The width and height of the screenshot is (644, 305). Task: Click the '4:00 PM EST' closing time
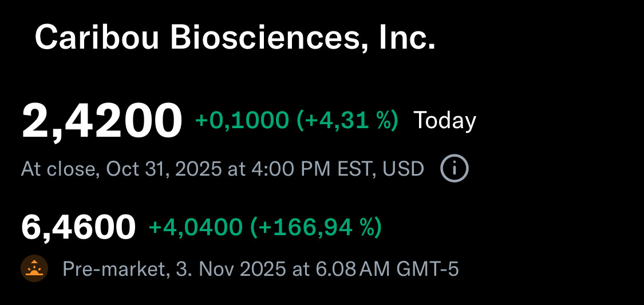(317, 169)
